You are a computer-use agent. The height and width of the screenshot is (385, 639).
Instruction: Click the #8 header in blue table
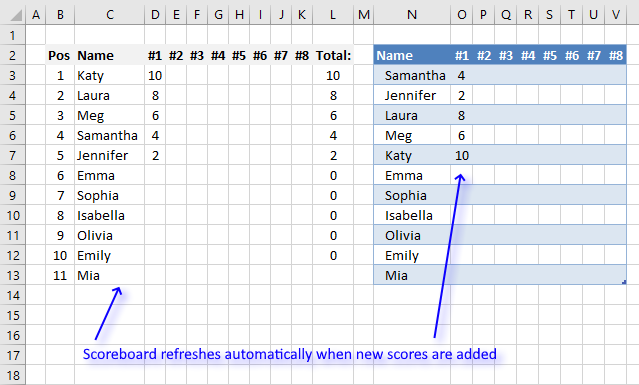pos(615,55)
